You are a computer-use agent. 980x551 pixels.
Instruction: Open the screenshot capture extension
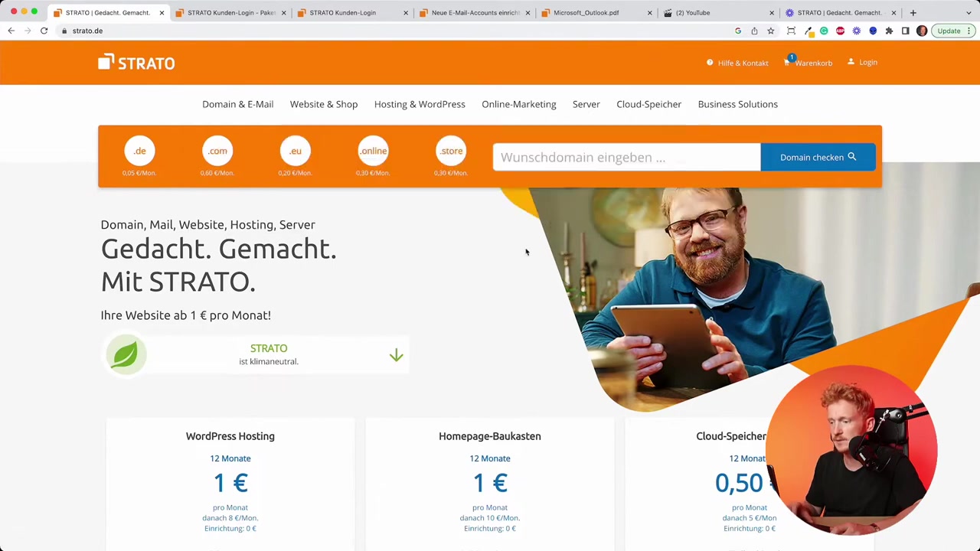[x=791, y=31]
